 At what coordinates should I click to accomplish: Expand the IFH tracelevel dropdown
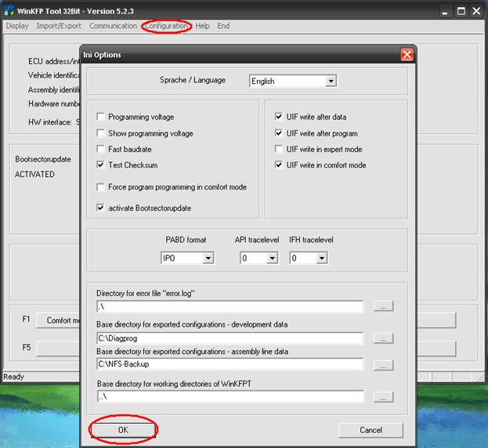tap(322, 258)
